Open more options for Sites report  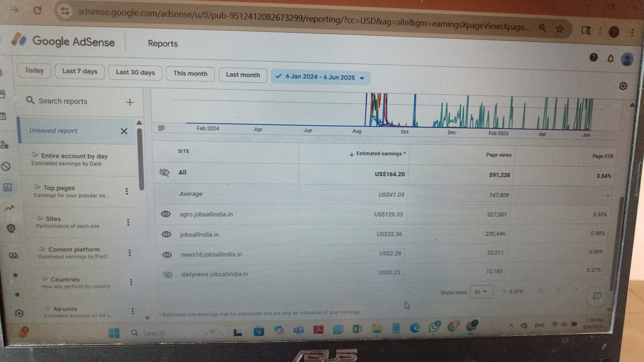[x=128, y=222]
